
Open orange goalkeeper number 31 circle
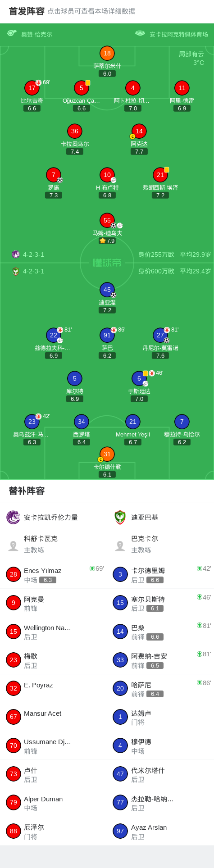[107, 454]
